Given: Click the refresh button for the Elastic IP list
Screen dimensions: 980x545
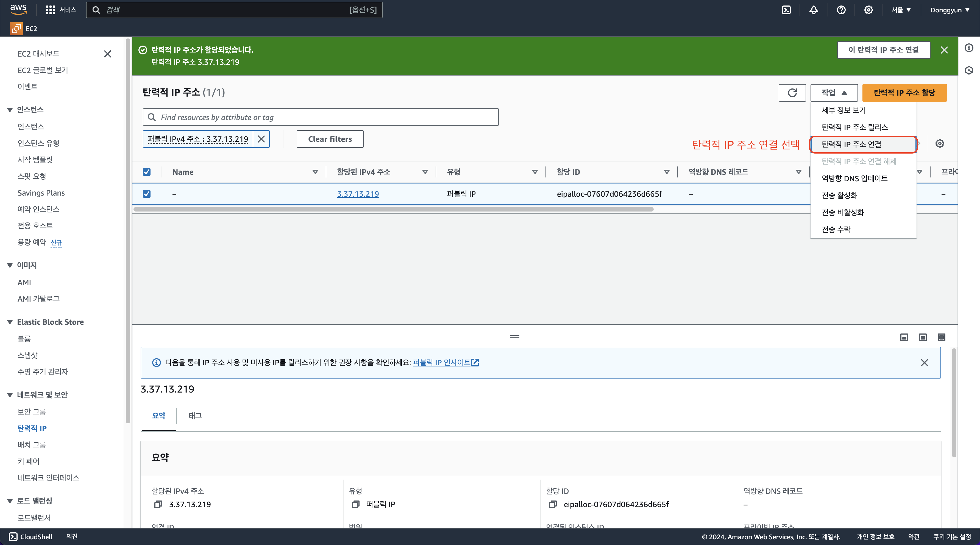Looking at the screenshot, I should [792, 93].
